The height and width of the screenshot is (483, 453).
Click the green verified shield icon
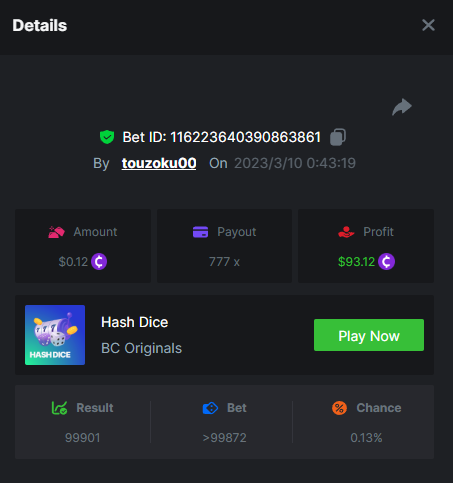tap(107, 137)
